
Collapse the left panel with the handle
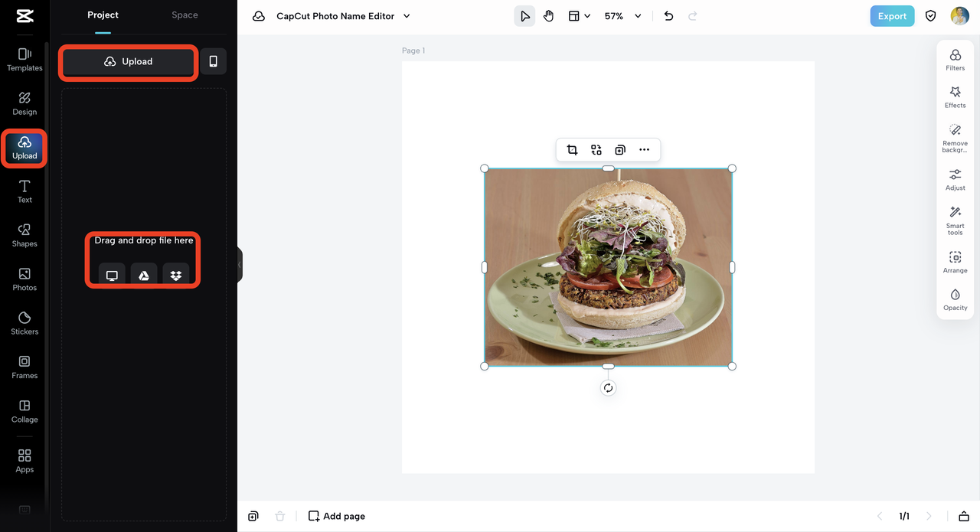coord(240,265)
